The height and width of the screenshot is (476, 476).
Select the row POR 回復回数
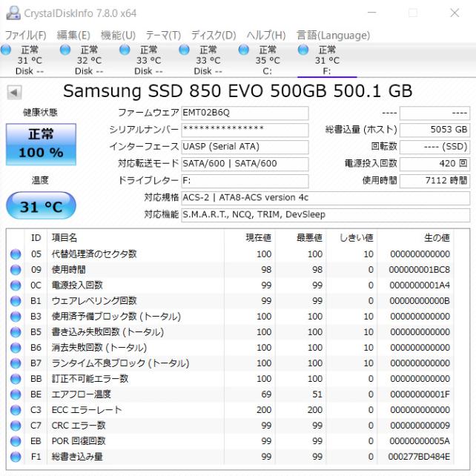pos(230,441)
